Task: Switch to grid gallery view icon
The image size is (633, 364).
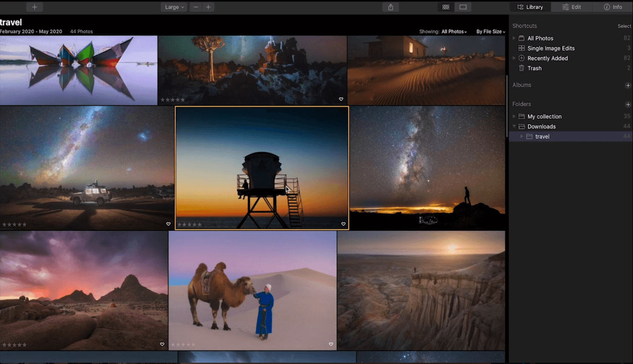Action: (445, 7)
